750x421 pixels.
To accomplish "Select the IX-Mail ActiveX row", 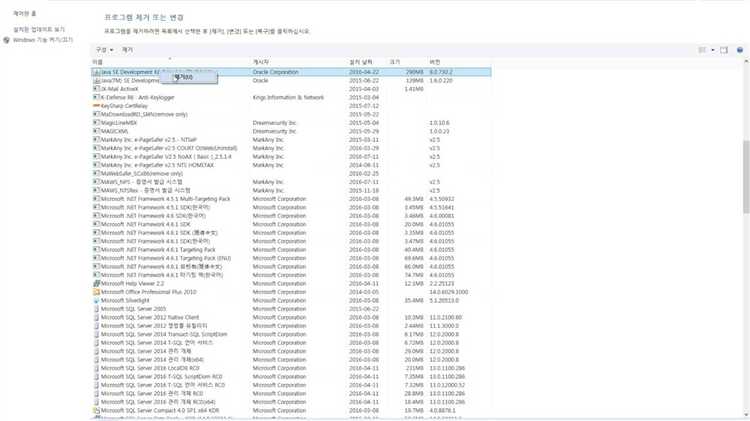I will coord(291,89).
